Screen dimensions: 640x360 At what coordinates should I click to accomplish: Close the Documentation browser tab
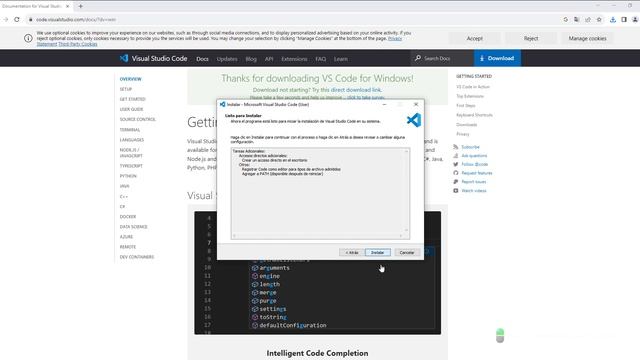(x=68, y=6)
